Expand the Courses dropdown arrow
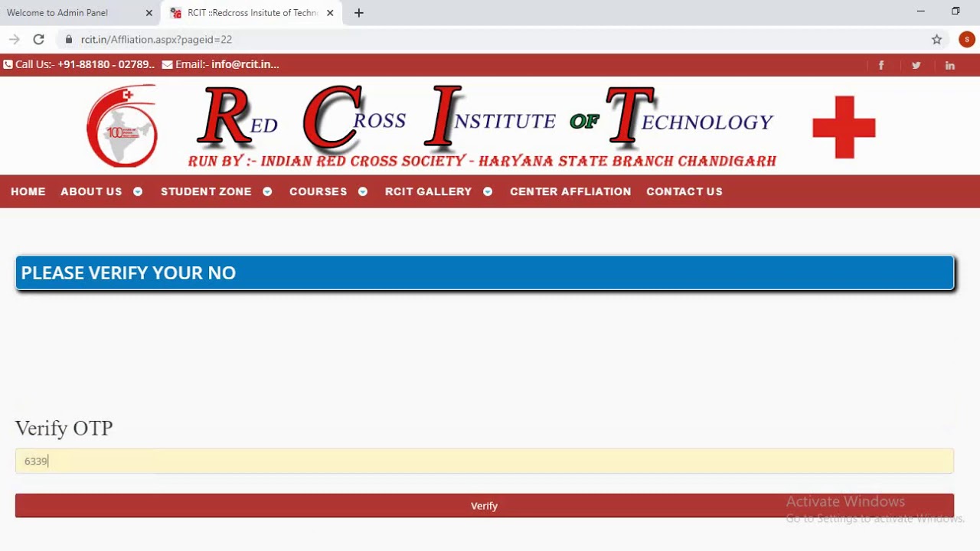 coord(363,191)
